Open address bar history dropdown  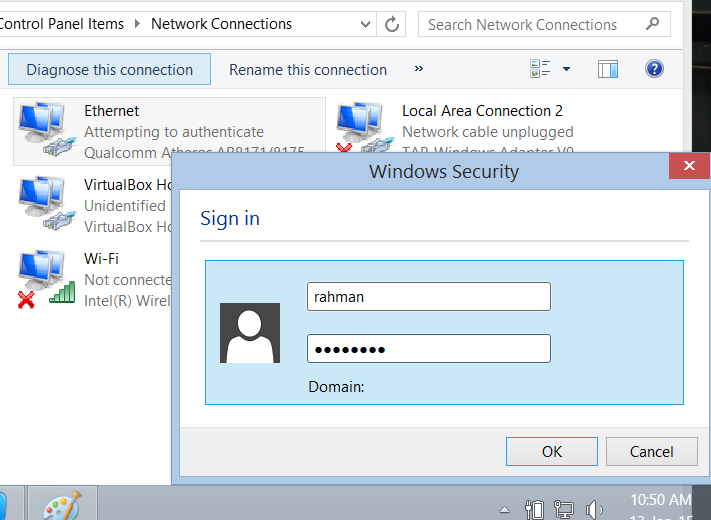[365, 24]
